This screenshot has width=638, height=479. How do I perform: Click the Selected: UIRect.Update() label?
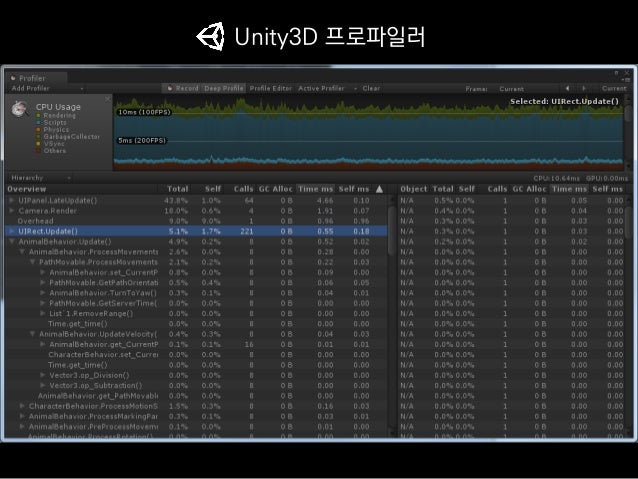(564, 101)
